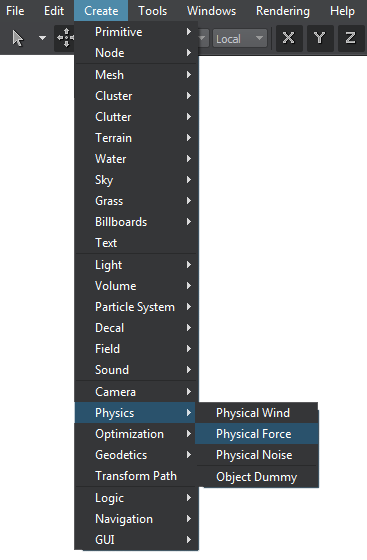Screen dimensions: 367x560
Task: Toggle the Y axis button
Action: (x=320, y=38)
